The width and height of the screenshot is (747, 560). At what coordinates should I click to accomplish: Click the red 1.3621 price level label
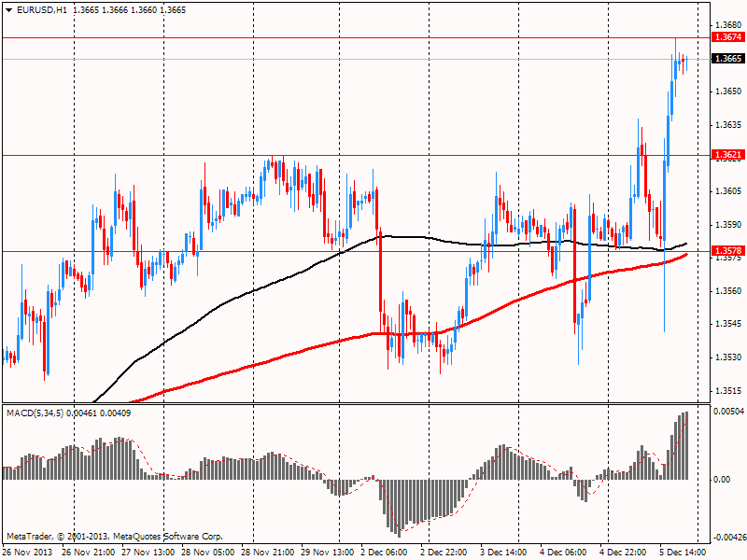(728, 155)
